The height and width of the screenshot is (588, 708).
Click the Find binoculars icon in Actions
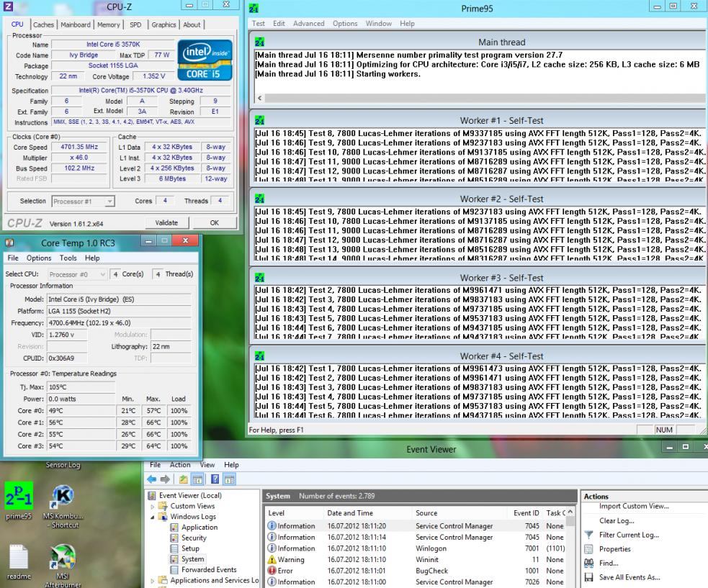tap(588, 563)
